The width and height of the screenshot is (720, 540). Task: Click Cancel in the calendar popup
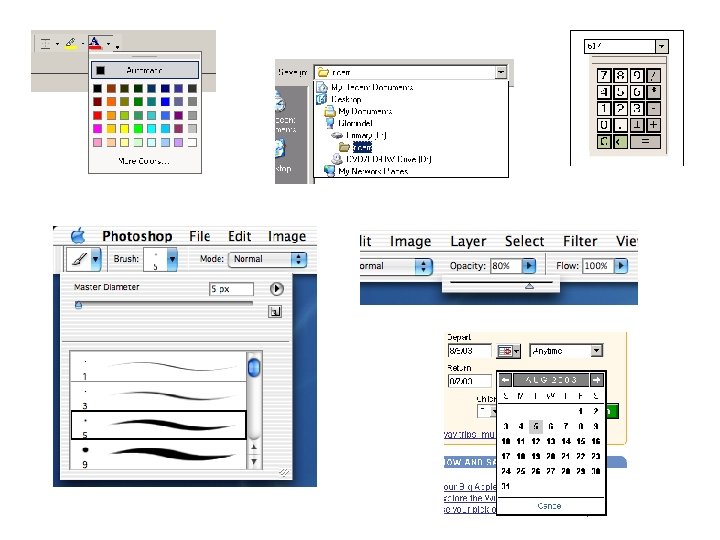[549, 506]
